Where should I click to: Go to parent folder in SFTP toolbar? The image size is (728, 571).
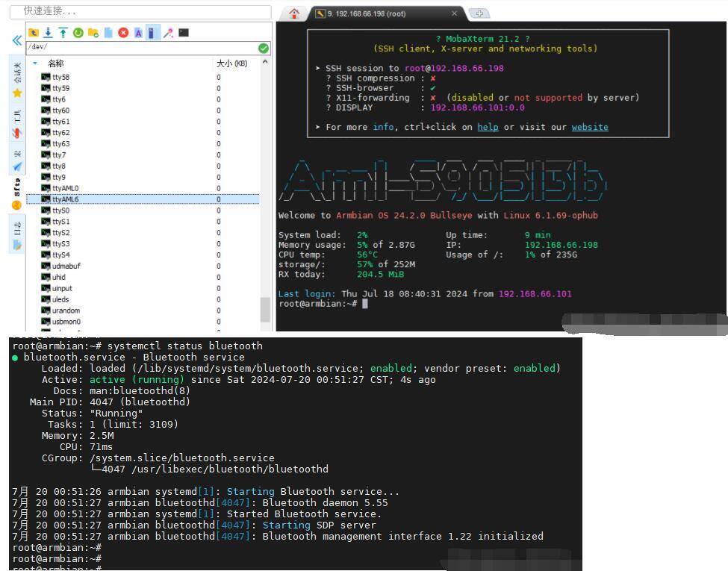pyautogui.click(x=34, y=33)
